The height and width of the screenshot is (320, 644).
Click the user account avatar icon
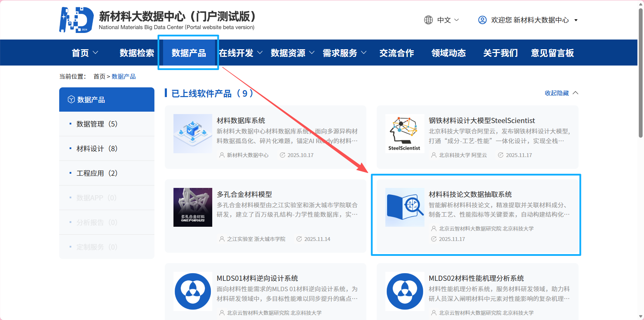click(x=482, y=20)
